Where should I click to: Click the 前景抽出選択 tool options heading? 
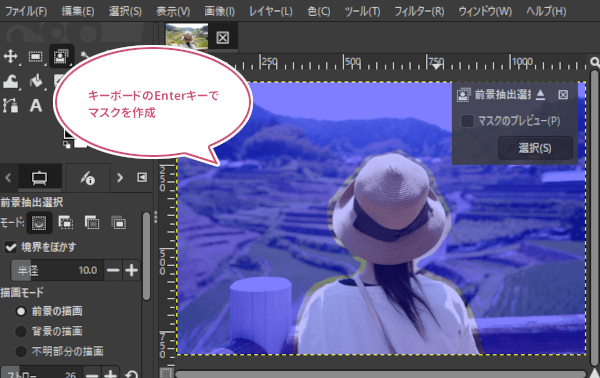(32, 202)
